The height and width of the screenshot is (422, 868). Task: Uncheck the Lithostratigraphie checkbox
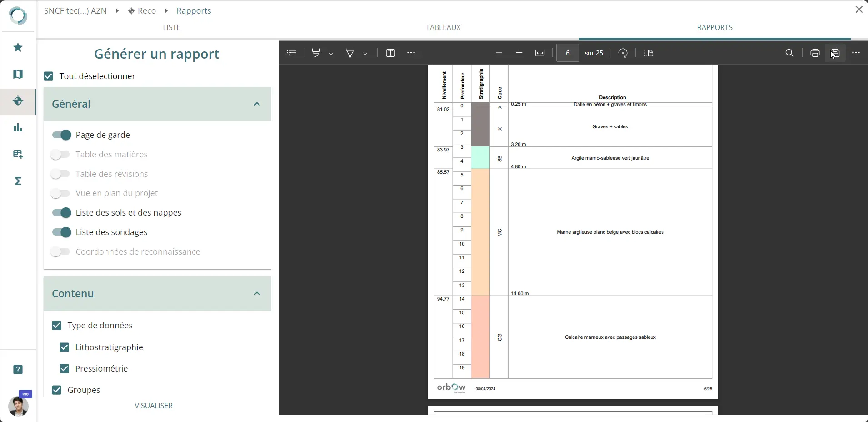65,347
